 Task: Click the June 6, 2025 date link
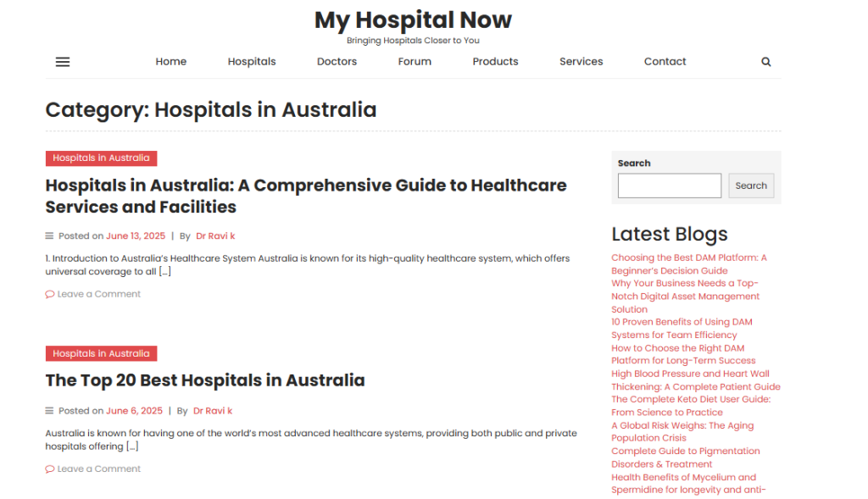click(x=135, y=411)
